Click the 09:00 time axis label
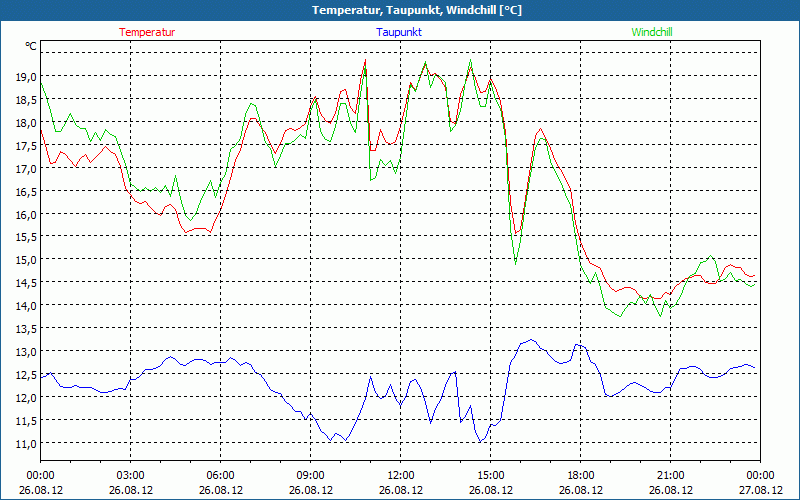Viewport: 800px width, 500px height. click(x=310, y=475)
